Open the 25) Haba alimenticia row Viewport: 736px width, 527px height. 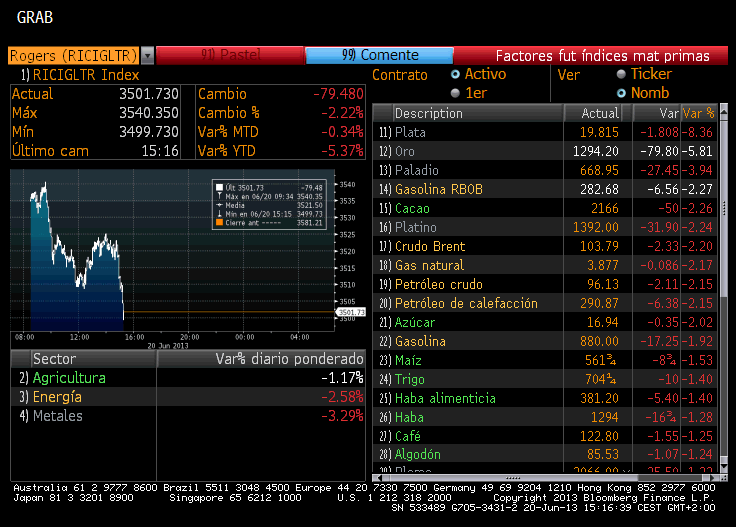pos(545,398)
